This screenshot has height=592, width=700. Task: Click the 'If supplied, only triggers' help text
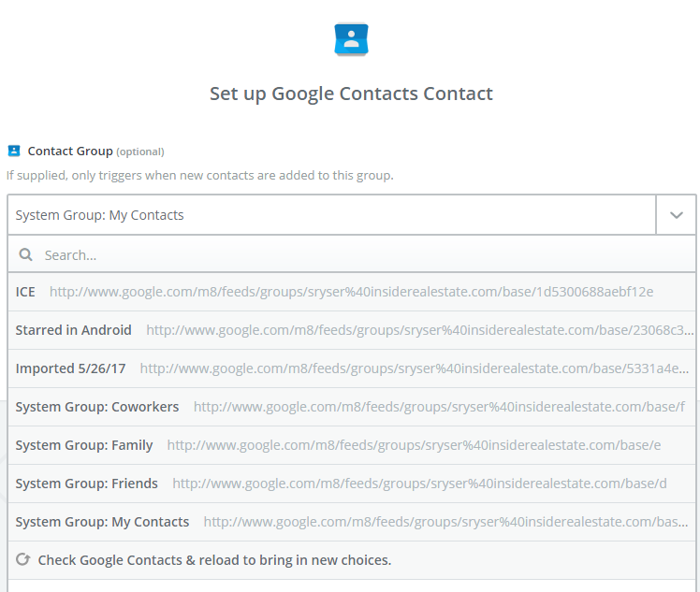pyautogui.click(x=200, y=175)
